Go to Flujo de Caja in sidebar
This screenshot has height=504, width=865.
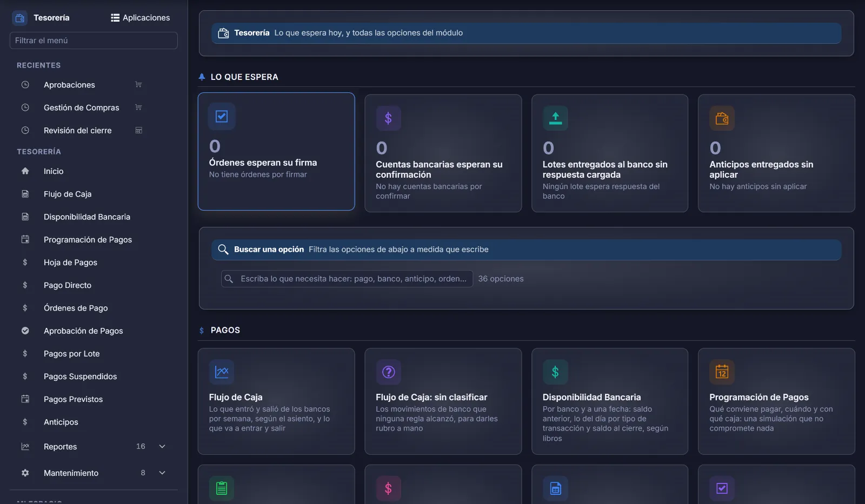point(68,194)
